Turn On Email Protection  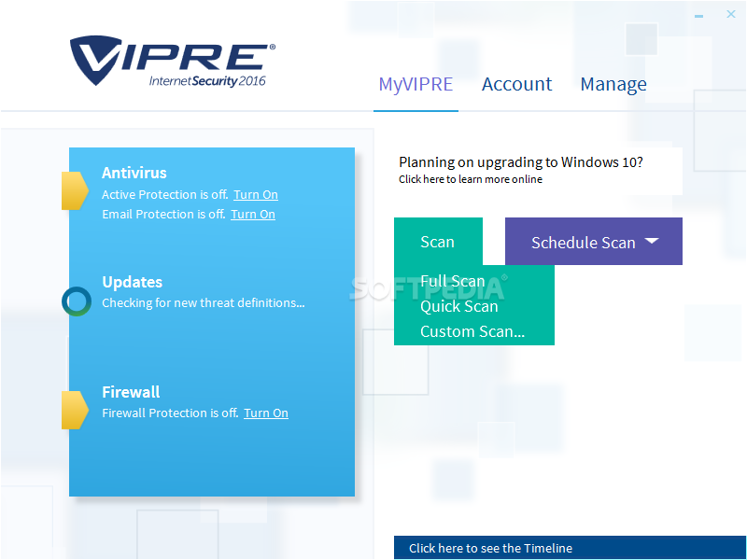click(x=253, y=215)
